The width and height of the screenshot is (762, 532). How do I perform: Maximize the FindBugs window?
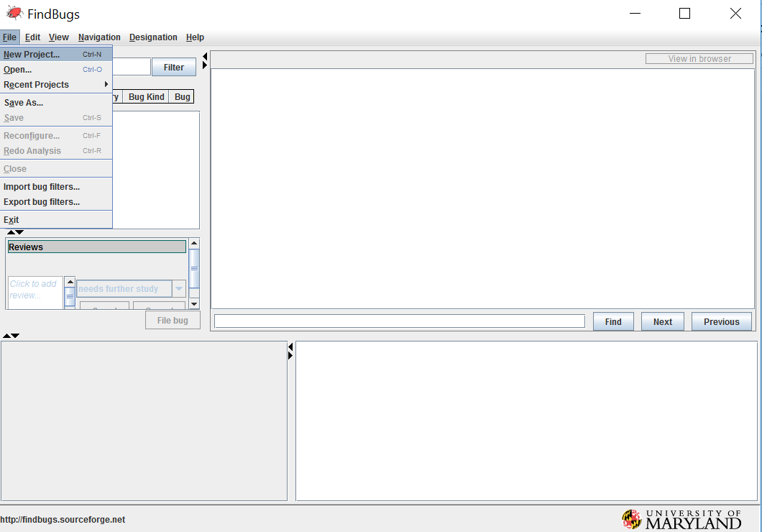(685, 14)
